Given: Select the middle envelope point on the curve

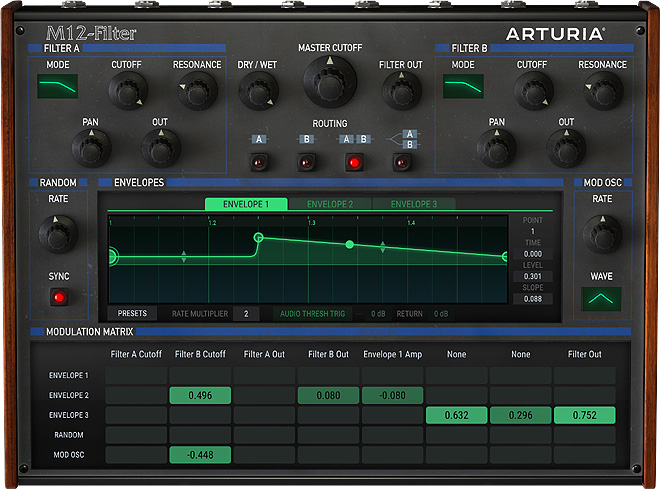Looking at the screenshot, I should pos(349,244).
